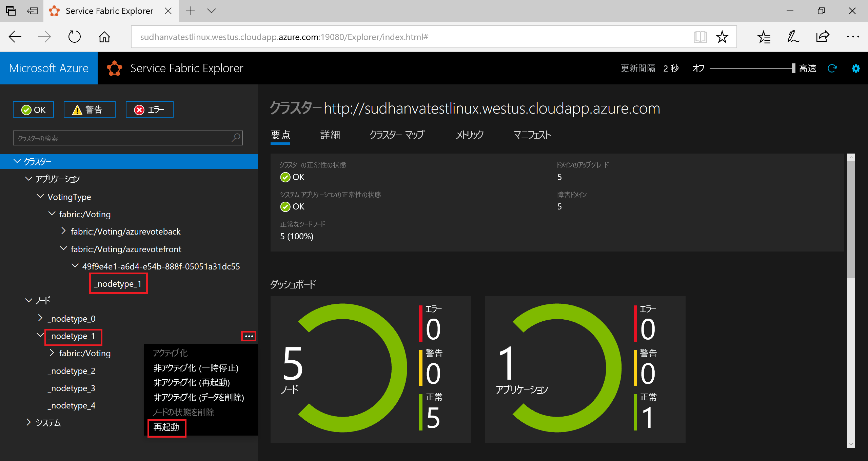Collapse the クラスター root tree node

click(17, 161)
